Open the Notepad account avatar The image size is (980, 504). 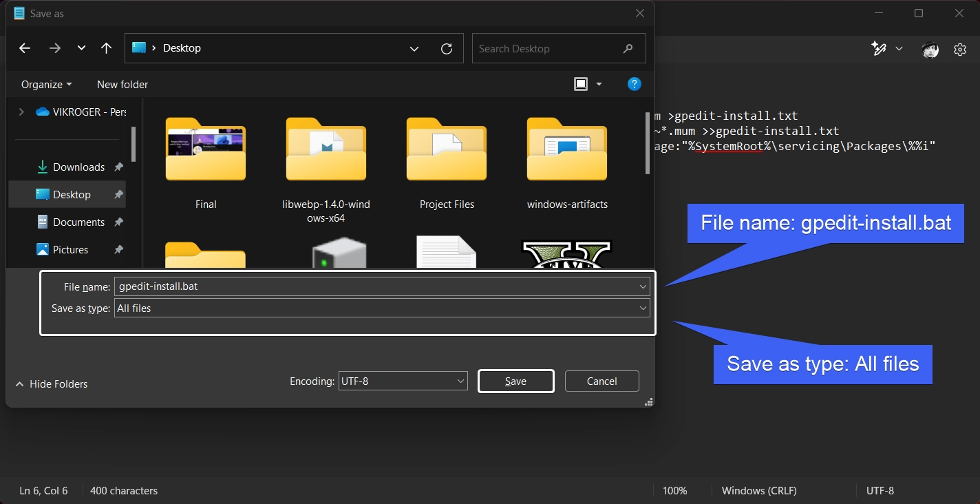pos(930,49)
